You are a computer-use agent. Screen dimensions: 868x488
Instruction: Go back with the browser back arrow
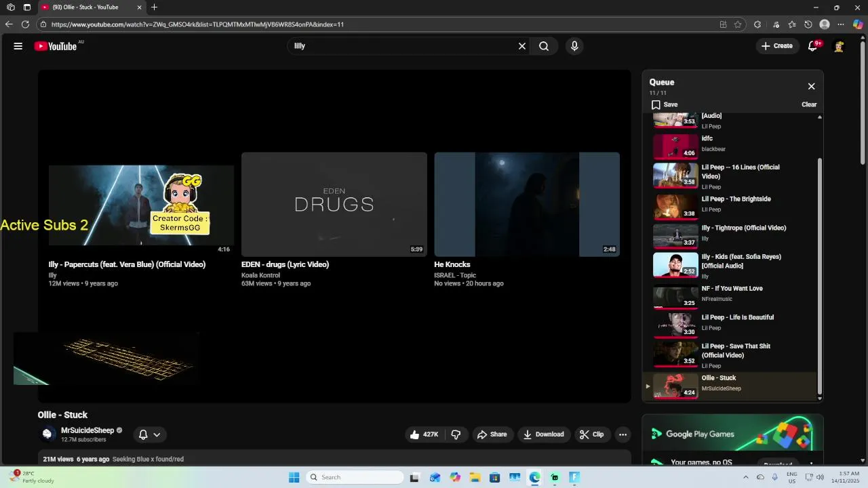coord(9,24)
